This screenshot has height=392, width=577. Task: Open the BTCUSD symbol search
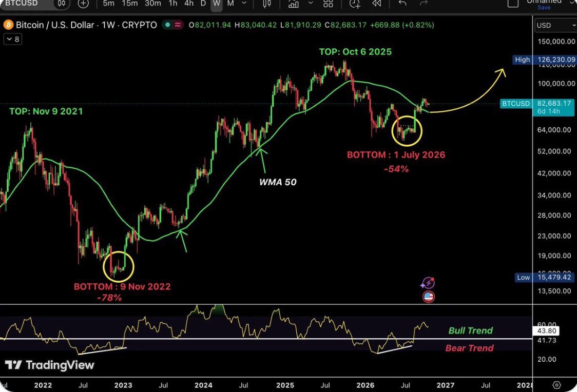pos(22,3)
